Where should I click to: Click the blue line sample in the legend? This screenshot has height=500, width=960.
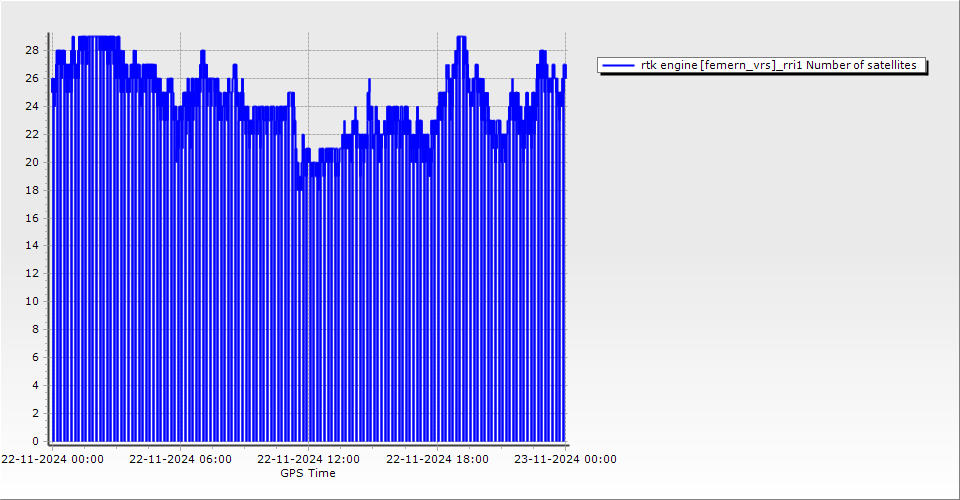tap(619, 65)
